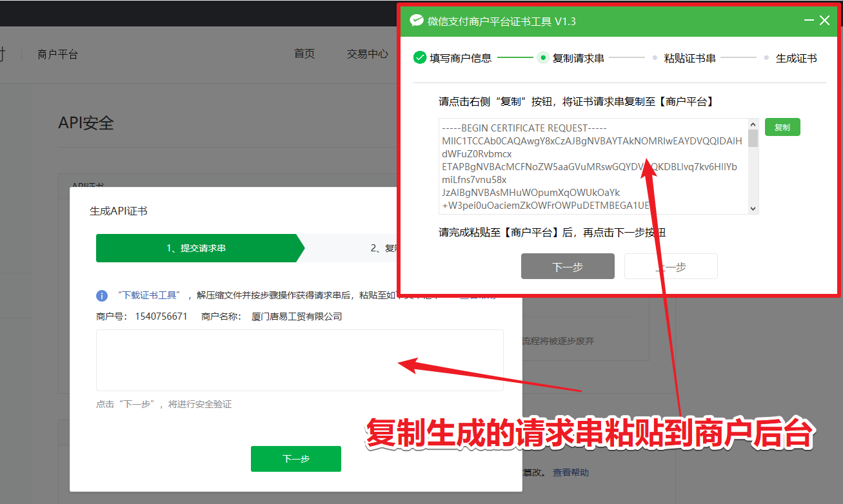Click the scrollbar thumb of the request string box
Screen dimensions: 843x504
[x=753, y=138]
